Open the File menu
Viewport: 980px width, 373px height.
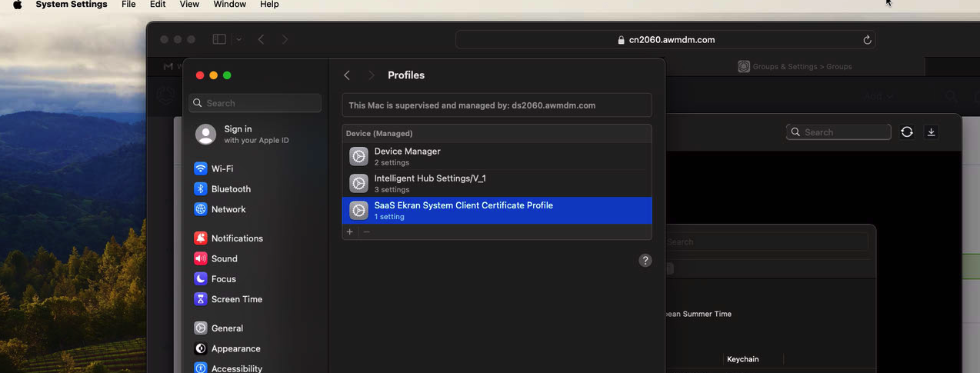point(128,5)
